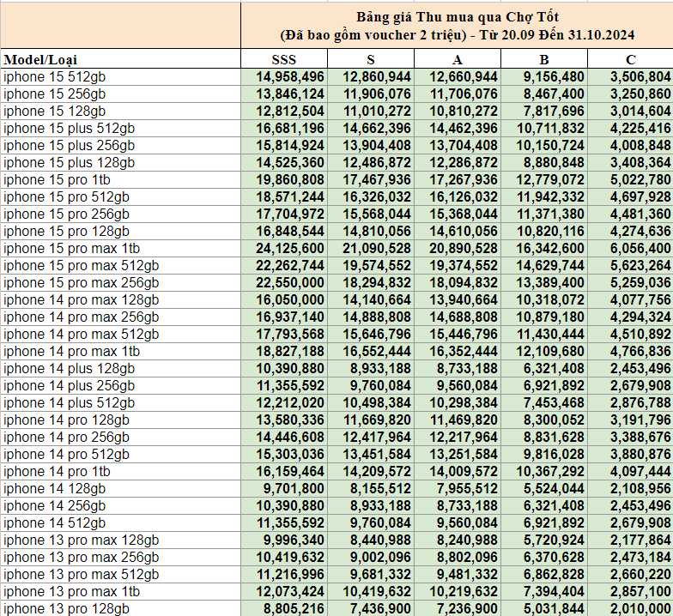Select the iphone 15 plus 128gb cell

[120, 163]
